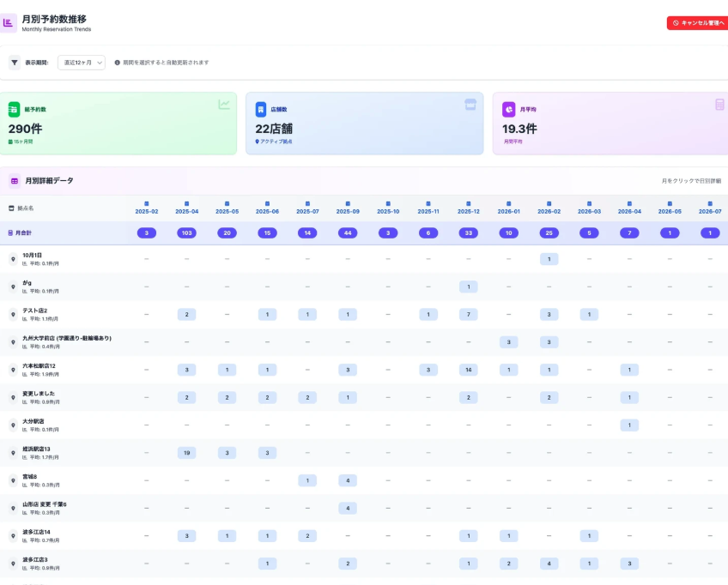Click the 44 monthly total badge

pyautogui.click(x=348, y=233)
